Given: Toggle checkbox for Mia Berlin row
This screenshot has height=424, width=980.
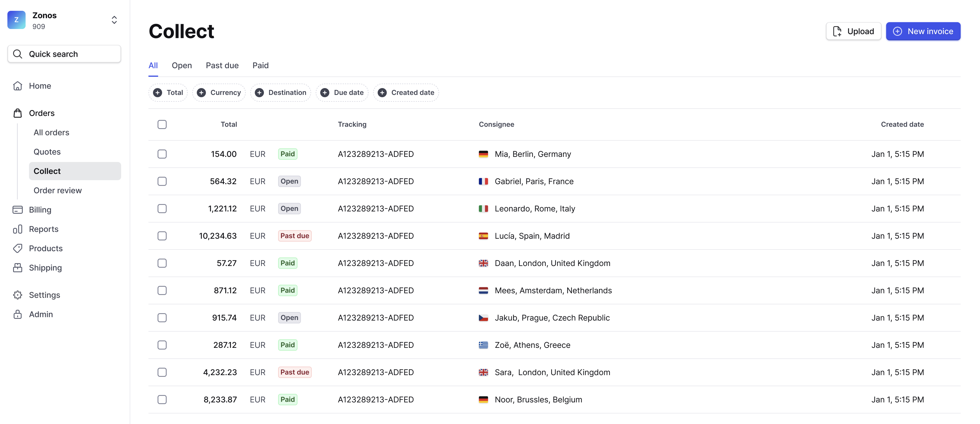Looking at the screenshot, I should point(162,154).
